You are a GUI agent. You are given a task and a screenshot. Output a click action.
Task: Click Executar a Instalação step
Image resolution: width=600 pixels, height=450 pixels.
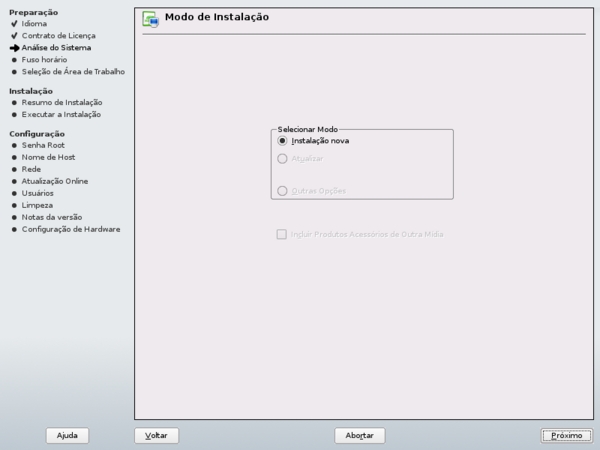coord(61,114)
